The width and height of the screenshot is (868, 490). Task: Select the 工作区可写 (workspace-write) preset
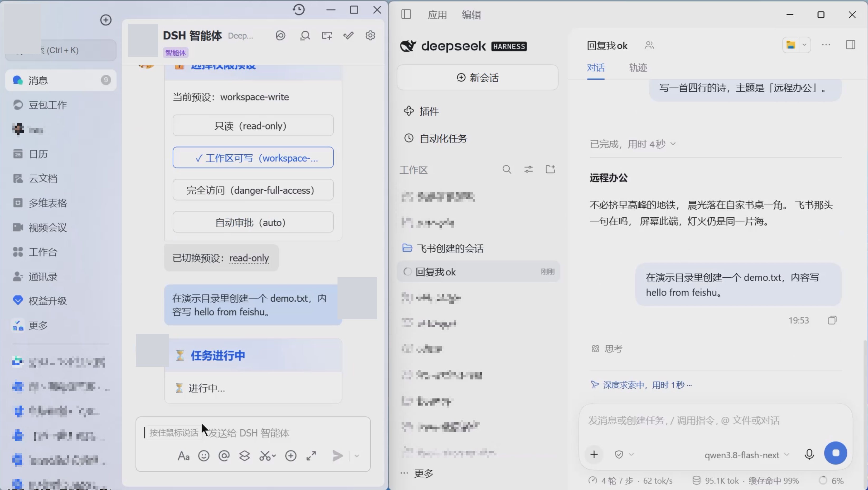pyautogui.click(x=253, y=158)
